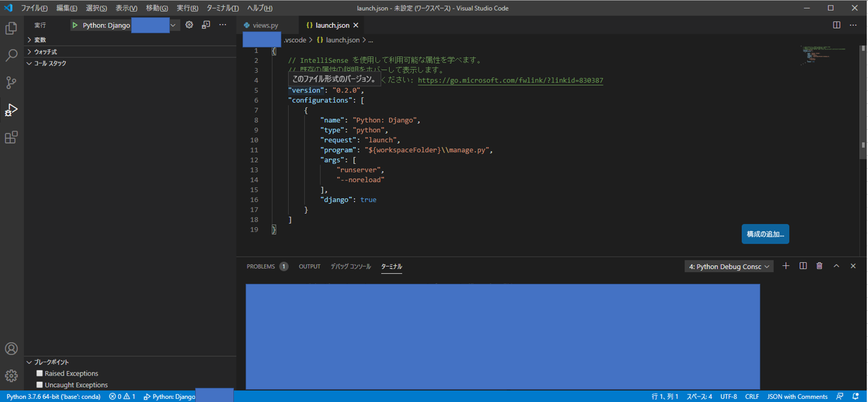Click 行 1, 列 1 cursor position

click(665, 396)
